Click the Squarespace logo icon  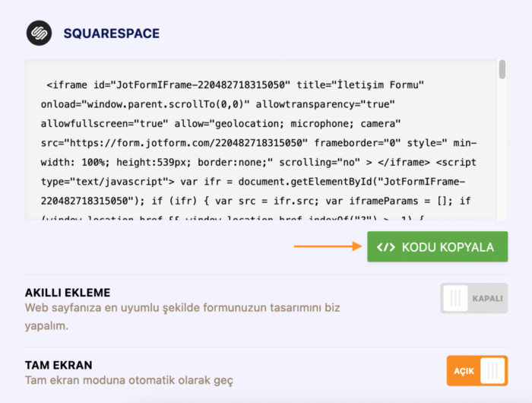pos(39,33)
